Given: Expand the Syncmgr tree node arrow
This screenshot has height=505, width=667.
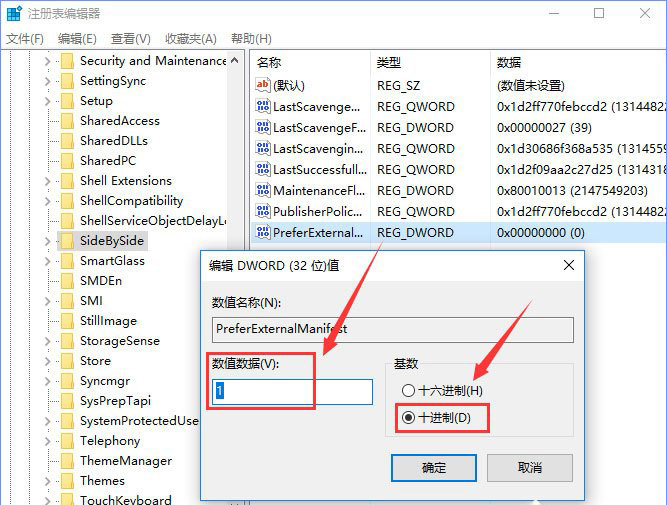Looking at the screenshot, I should point(47,381).
